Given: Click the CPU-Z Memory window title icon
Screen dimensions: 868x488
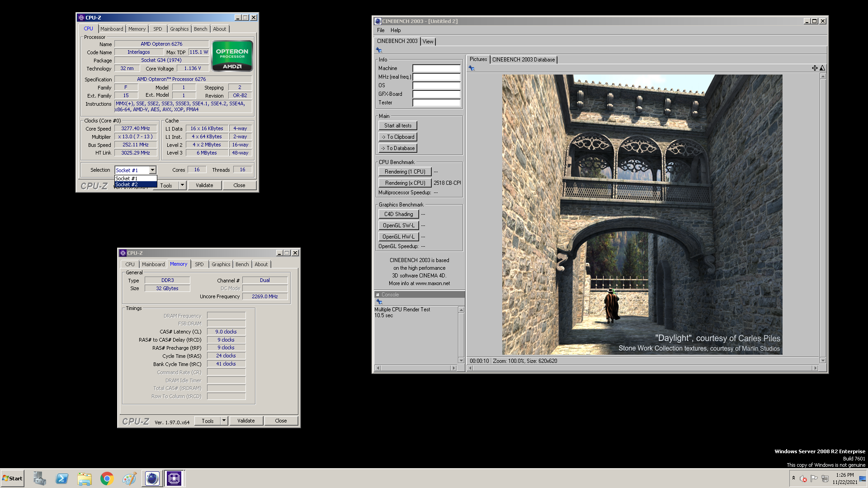Looking at the screenshot, I should point(123,253).
